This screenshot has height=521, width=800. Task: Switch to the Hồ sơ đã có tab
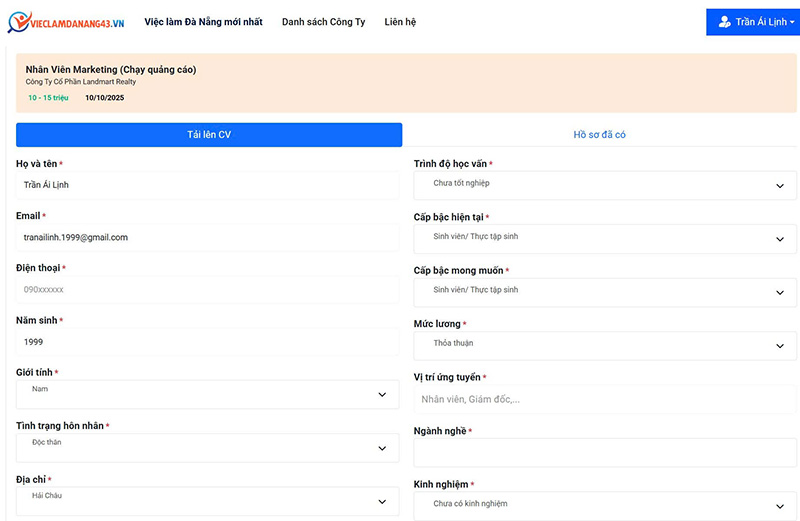click(x=599, y=135)
